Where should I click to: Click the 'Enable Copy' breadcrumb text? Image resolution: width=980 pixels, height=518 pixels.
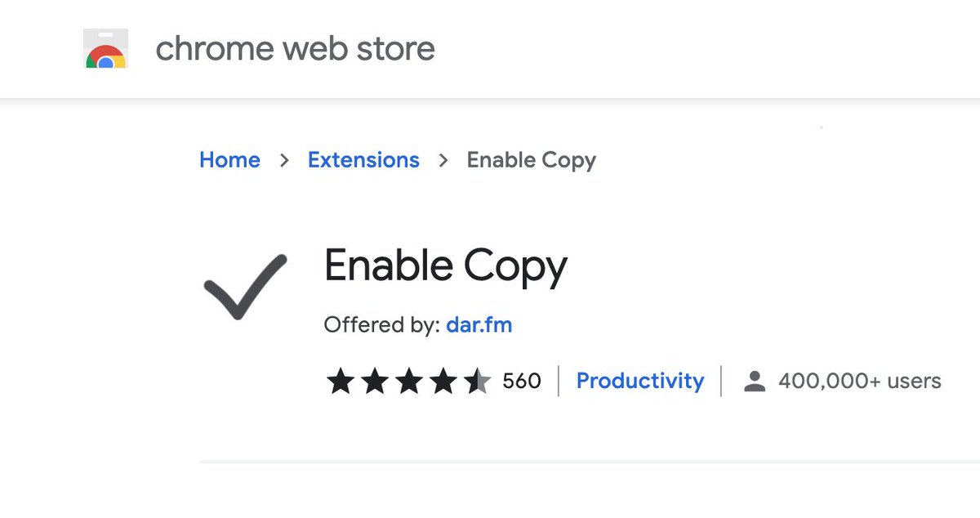pos(531,161)
